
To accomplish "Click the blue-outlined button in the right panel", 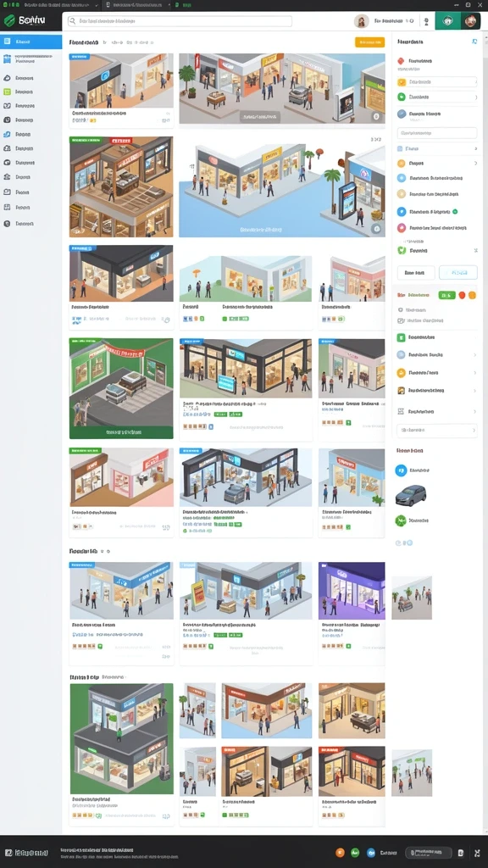I will click(458, 272).
